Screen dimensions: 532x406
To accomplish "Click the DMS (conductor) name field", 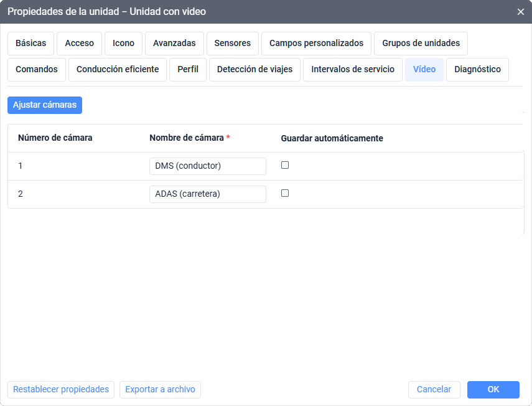I will [207, 166].
